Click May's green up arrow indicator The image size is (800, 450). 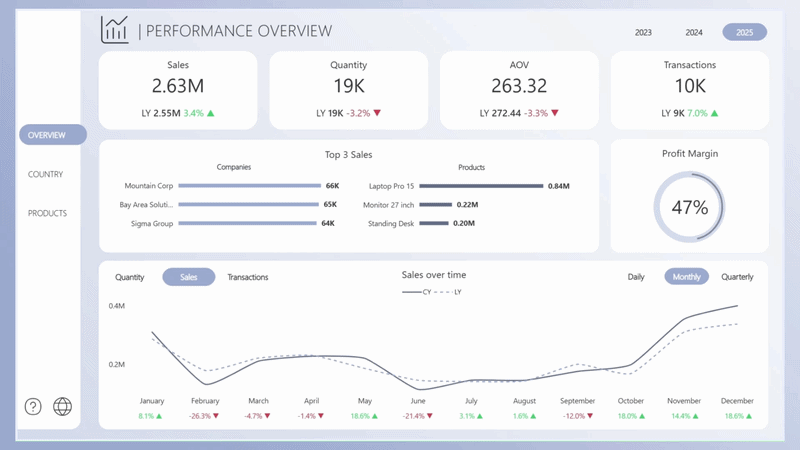pyautogui.click(x=375, y=416)
